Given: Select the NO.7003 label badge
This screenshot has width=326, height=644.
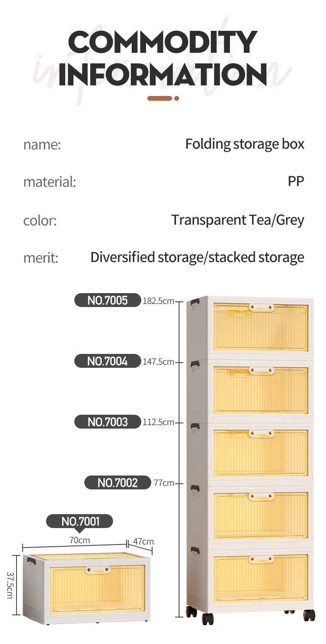Looking at the screenshot, I should click(x=108, y=422).
